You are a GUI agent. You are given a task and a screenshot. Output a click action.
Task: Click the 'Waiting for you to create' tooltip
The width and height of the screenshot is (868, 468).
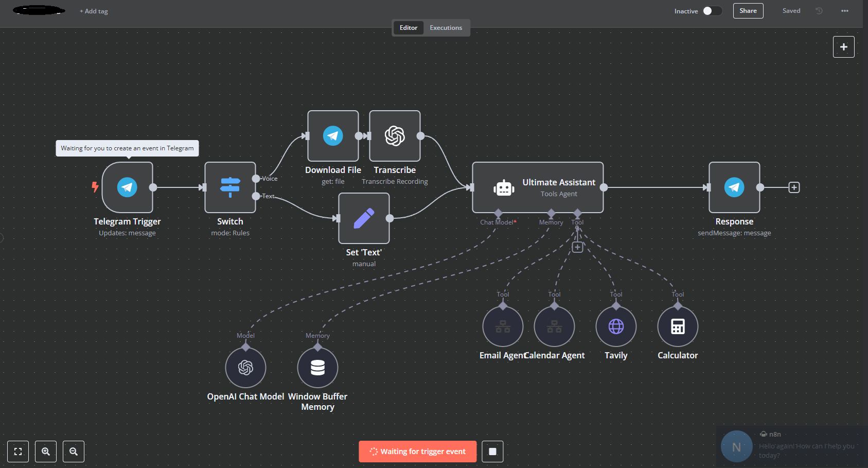pos(127,148)
